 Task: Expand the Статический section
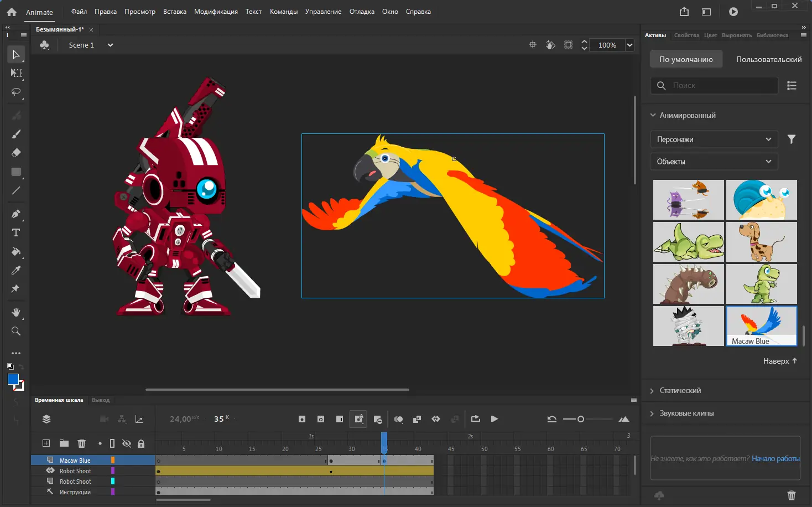coord(680,390)
